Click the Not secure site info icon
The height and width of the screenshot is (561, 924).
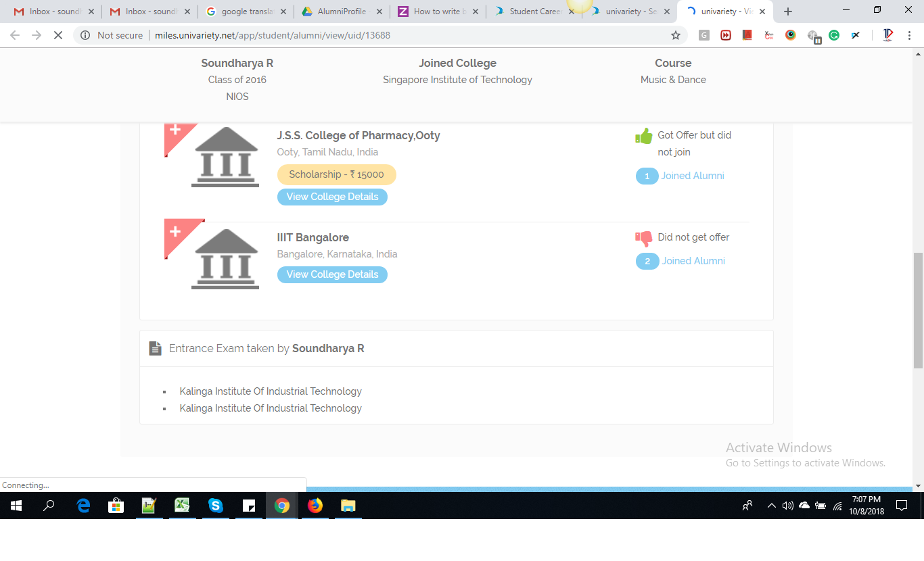[85, 35]
